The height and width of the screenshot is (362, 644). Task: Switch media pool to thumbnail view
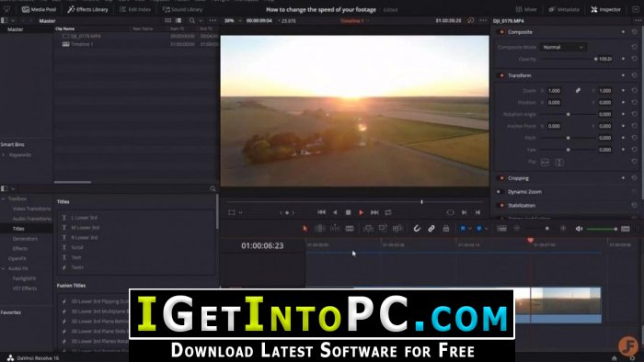pos(167,20)
